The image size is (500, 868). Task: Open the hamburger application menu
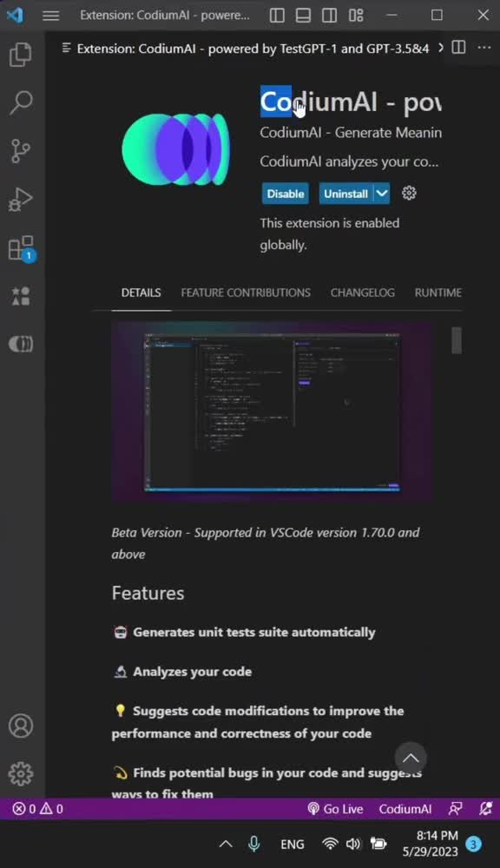click(x=51, y=15)
